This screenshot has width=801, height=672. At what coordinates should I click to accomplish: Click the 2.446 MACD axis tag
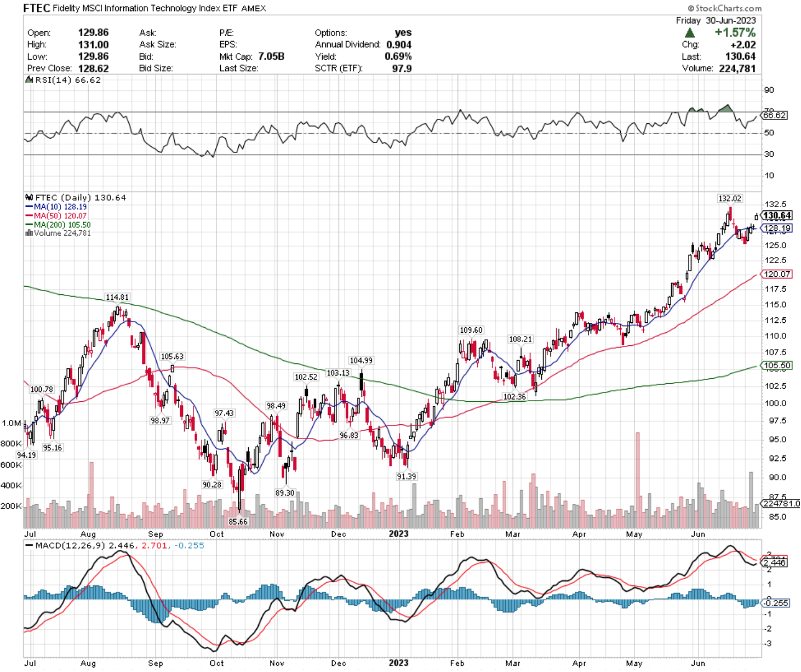coord(775,562)
